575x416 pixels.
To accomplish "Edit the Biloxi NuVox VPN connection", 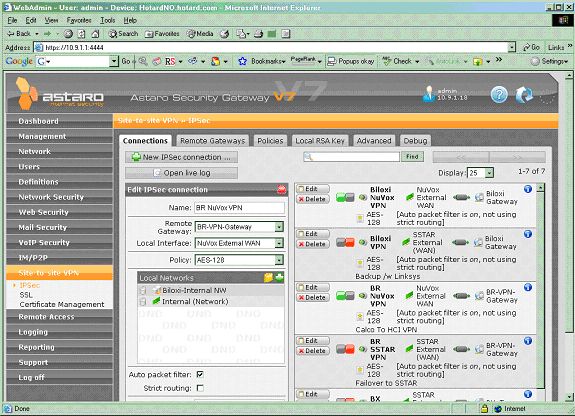I will (312, 189).
